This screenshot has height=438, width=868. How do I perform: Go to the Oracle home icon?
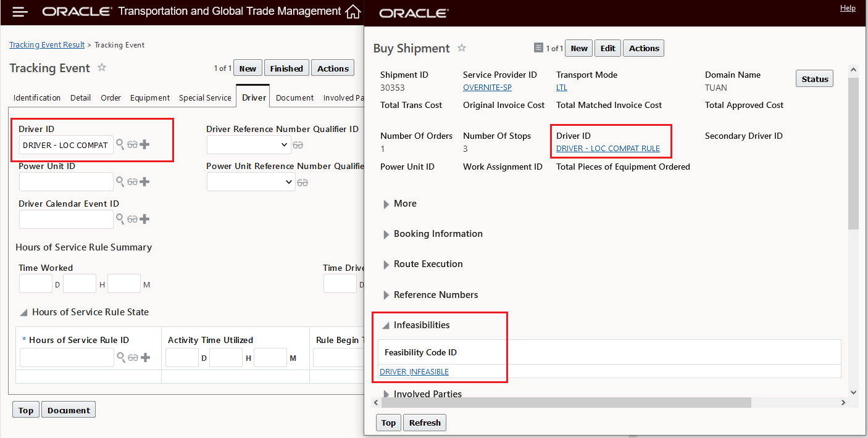(x=353, y=12)
